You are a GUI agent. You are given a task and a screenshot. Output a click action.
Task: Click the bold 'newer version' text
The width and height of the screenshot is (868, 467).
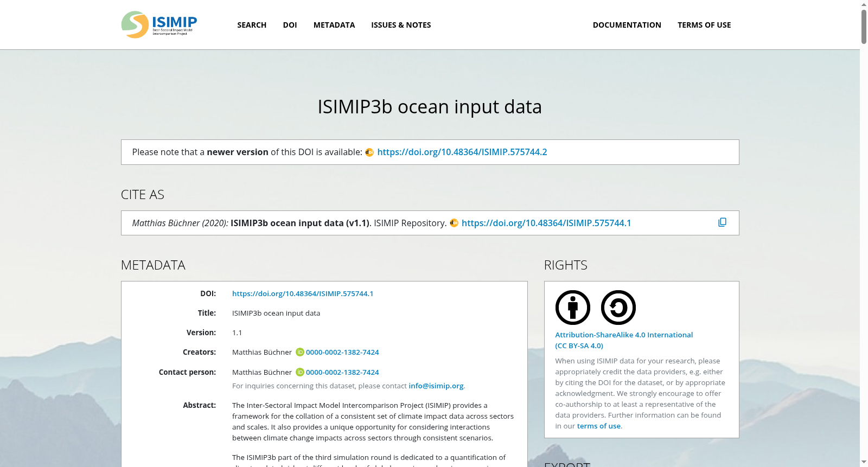(x=238, y=152)
